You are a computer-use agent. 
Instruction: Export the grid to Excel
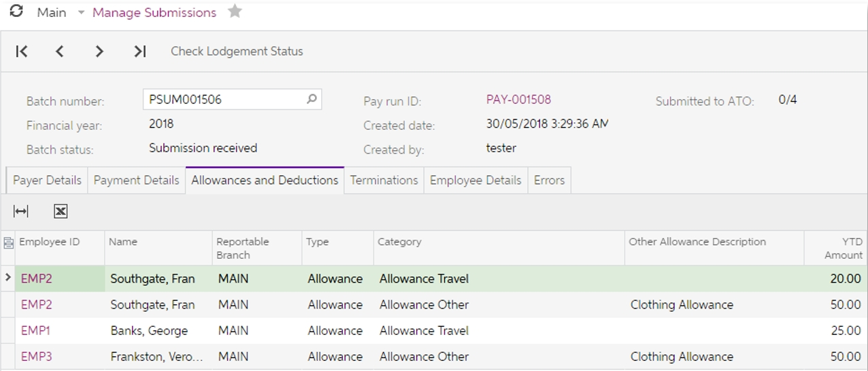61,212
